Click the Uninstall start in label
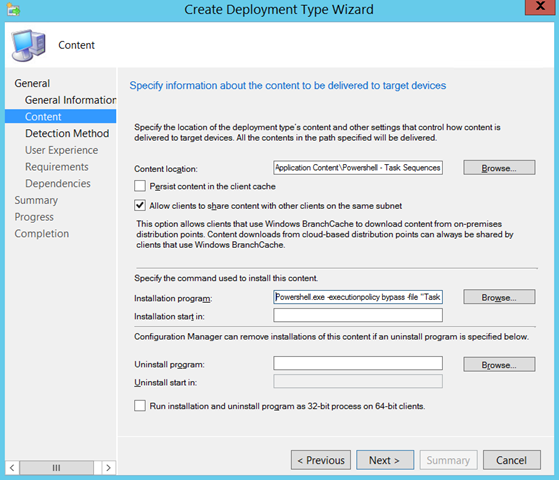This screenshot has height=480, width=559. point(166,383)
